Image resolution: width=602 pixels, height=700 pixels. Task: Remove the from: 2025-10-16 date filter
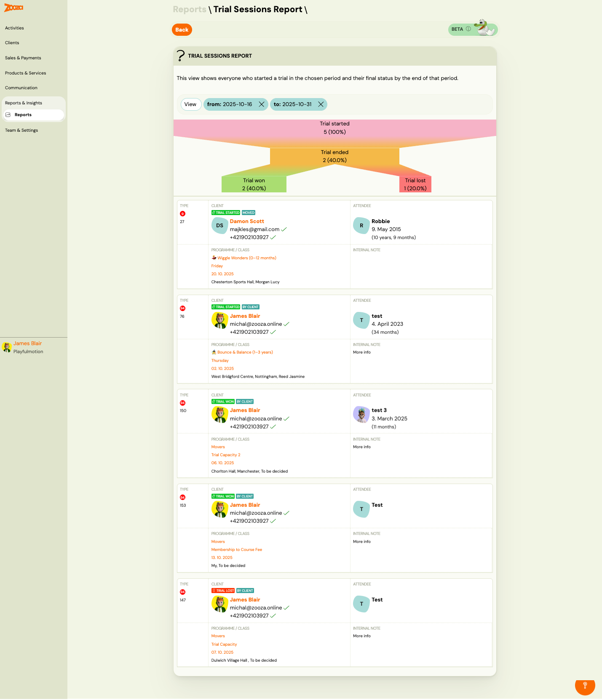tap(262, 104)
